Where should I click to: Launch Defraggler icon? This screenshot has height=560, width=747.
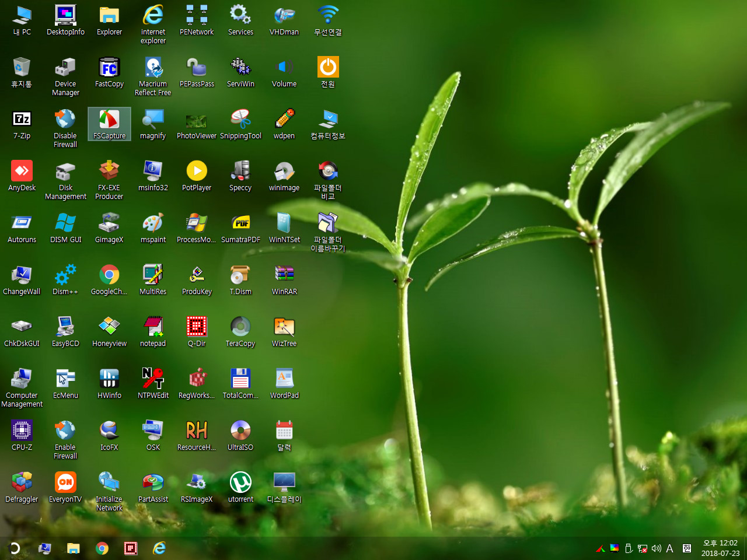tap(22, 488)
